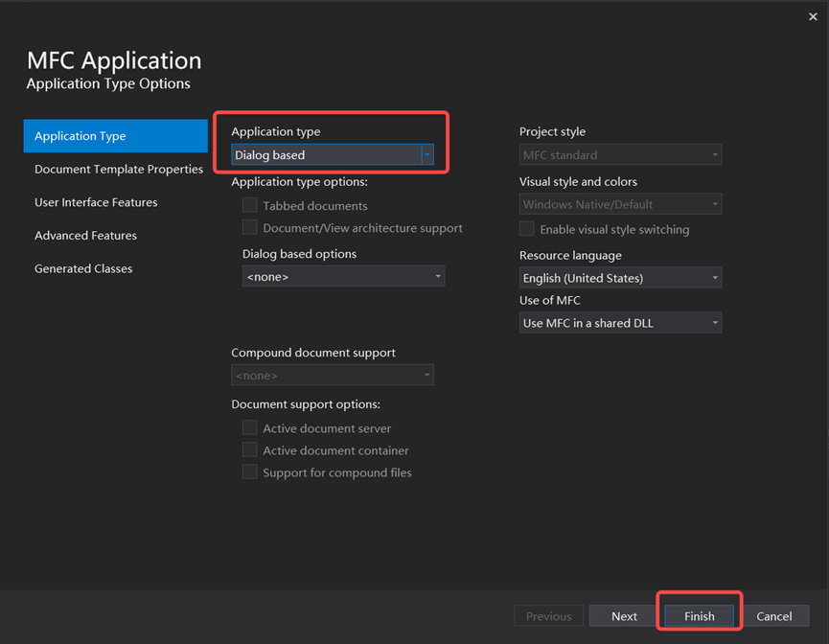829x644 pixels.
Task: Open the Project style dropdown
Action: (620, 155)
